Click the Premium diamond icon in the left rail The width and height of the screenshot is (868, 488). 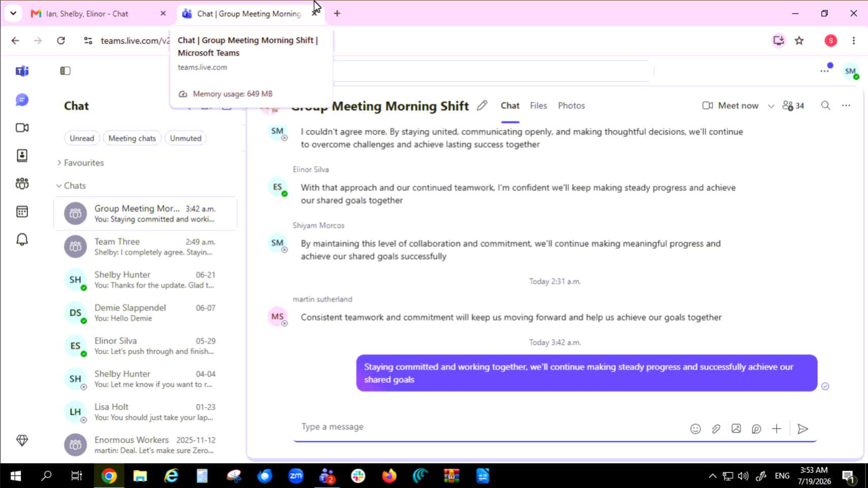click(x=22, y=440)
